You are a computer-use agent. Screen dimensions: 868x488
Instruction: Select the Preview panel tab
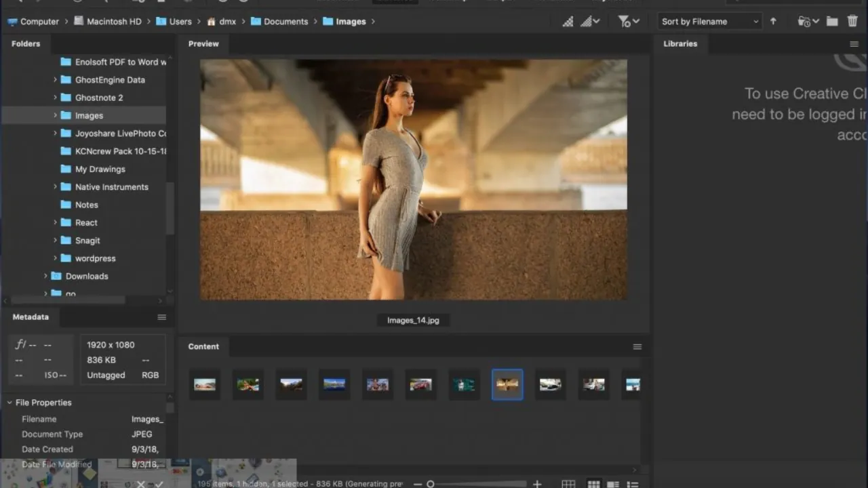pyautogui.click(x=203, y=44)
